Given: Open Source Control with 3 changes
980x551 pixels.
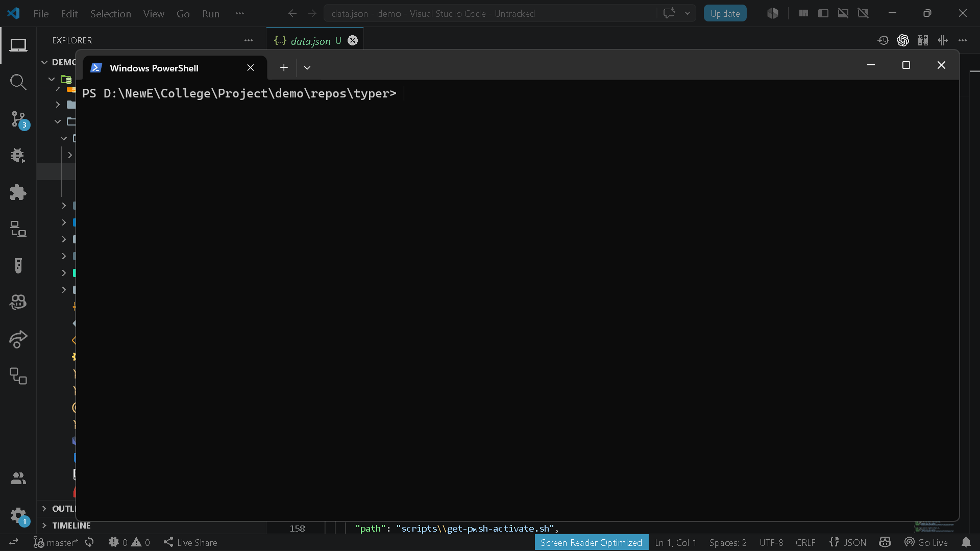Looking at the screenshot, I should point(18,119).
